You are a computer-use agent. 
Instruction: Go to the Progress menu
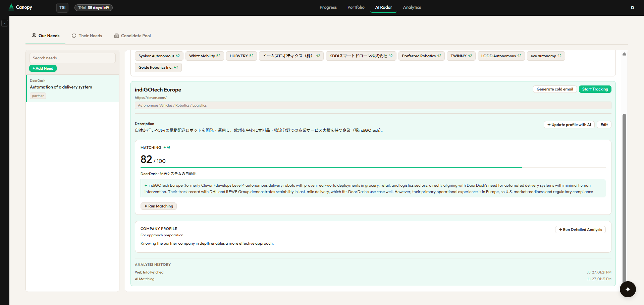328,7
